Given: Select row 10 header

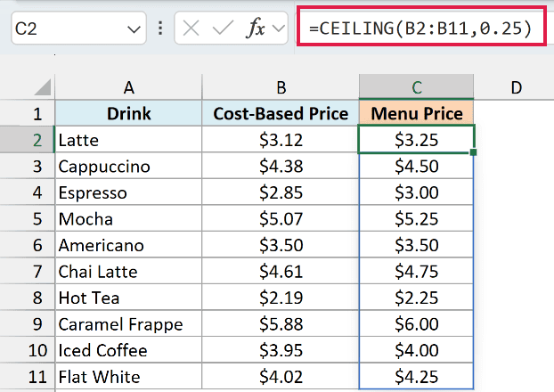Looking at the screenshot, I should [x=28, y=350].
